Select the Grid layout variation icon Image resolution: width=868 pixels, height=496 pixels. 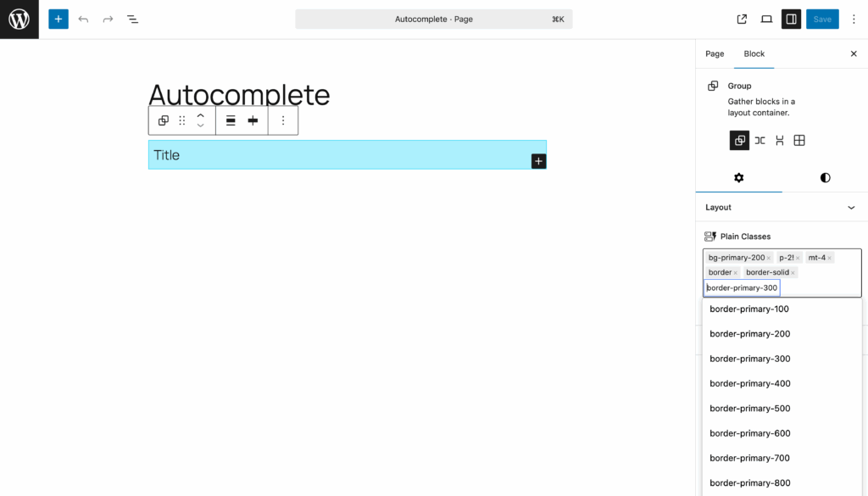(799, 141)
